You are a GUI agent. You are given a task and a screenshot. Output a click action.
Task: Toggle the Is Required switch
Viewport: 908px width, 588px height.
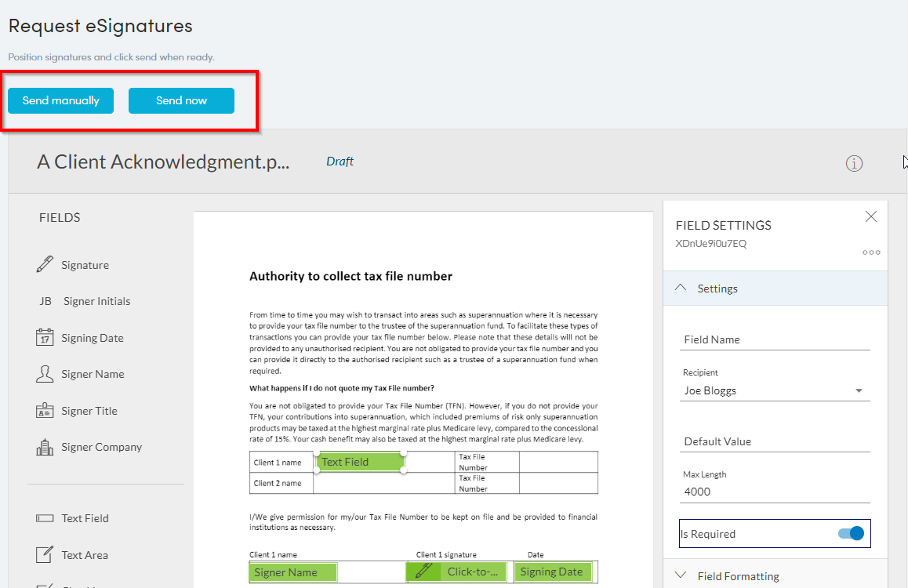pos(851,534)
